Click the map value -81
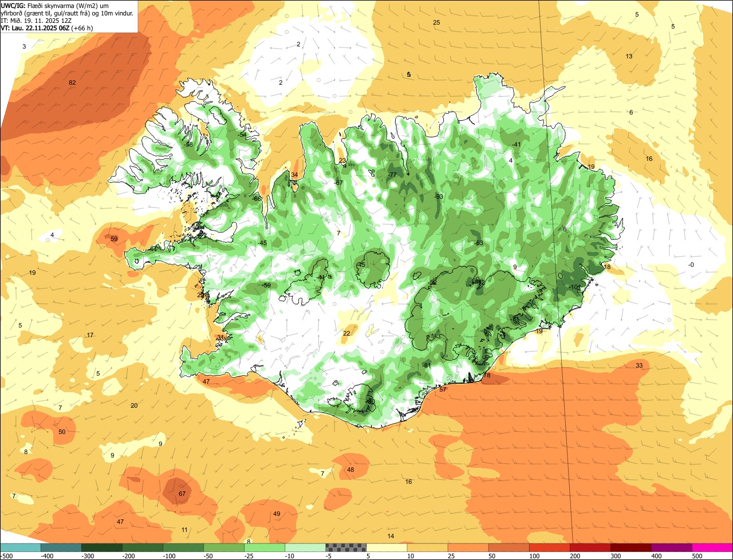This screenshot has height=560, width=733. point(426,365)
